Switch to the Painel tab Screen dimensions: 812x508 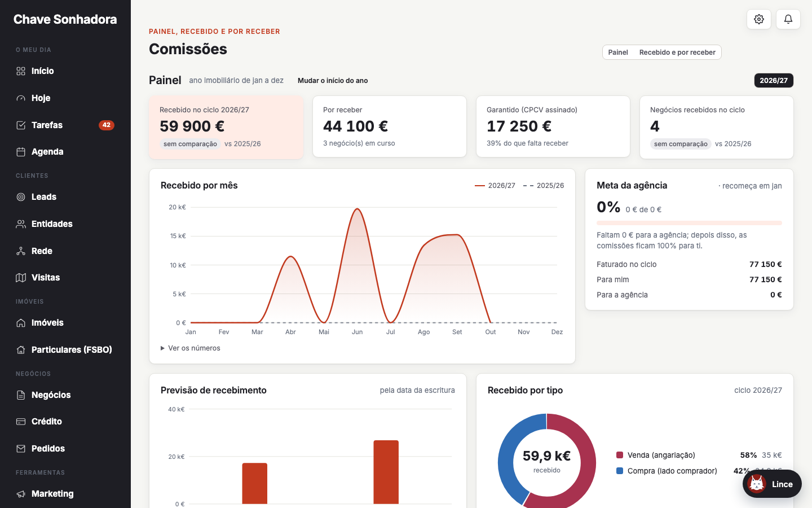click(618, 52)
